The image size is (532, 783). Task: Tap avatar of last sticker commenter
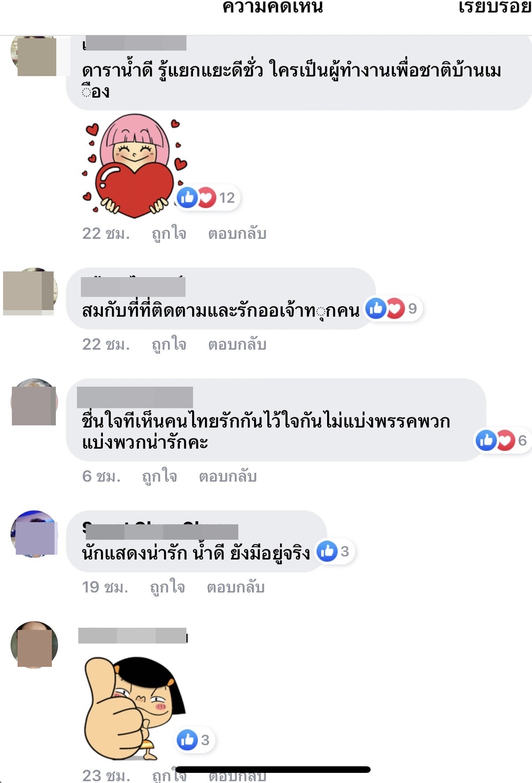tap(34, 644)
